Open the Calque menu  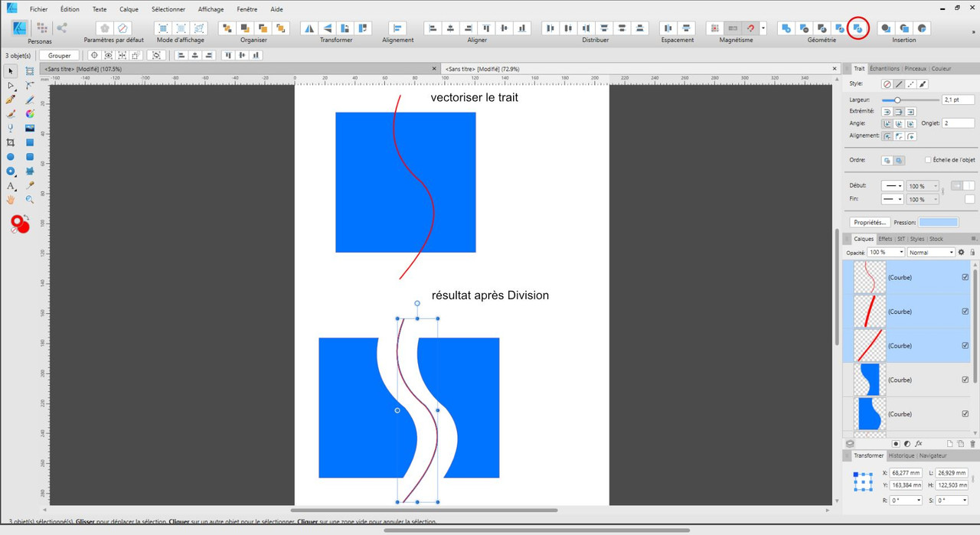click(129, 9)
